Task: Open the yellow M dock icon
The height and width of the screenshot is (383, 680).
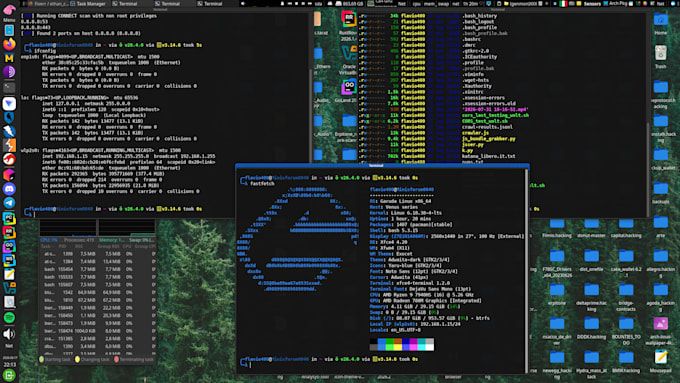Action: coord(9,58)
